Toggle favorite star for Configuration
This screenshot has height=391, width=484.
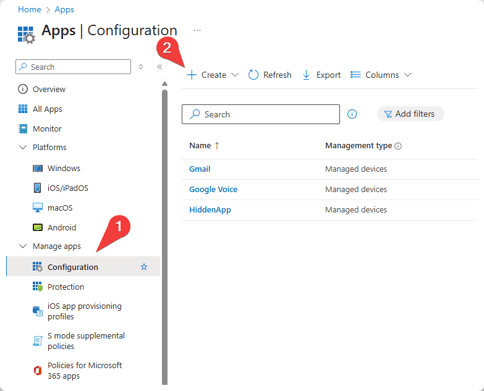144,267
